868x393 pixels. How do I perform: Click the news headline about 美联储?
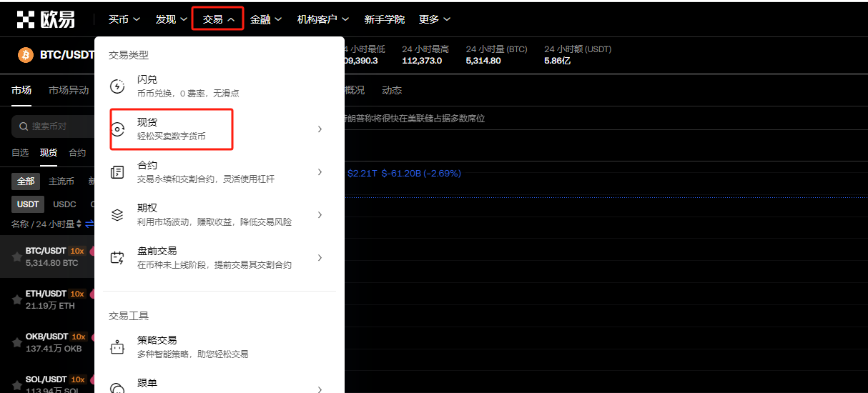click(415, 118)
